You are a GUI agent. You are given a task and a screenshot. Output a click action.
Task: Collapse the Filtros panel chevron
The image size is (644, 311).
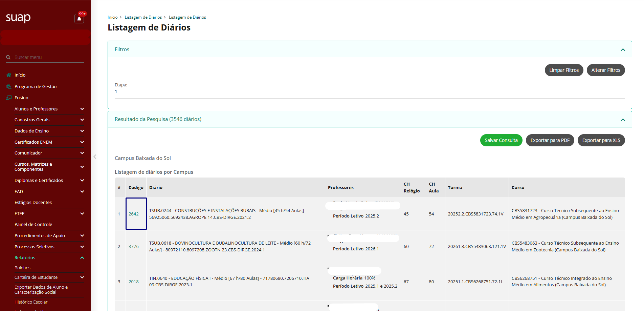point(623,50)
